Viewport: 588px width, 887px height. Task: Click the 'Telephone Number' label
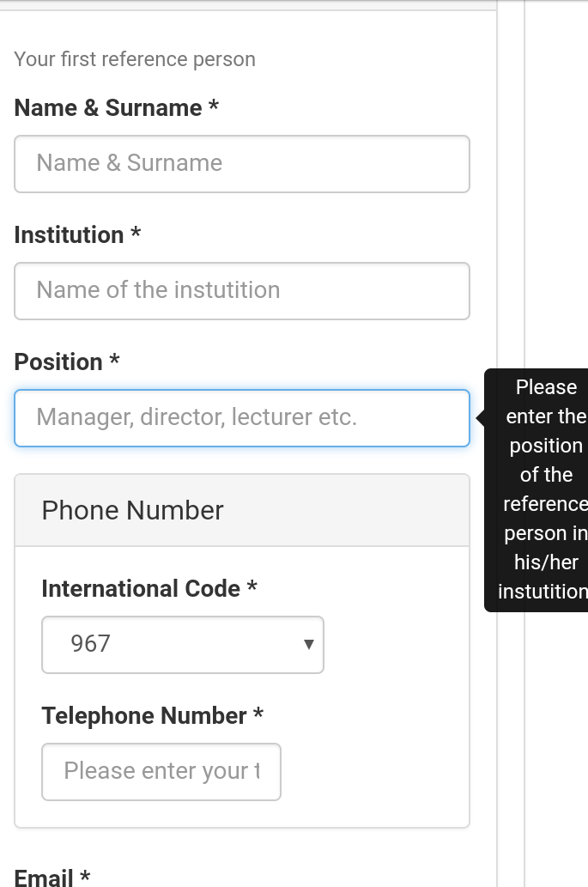coord(144,716)
